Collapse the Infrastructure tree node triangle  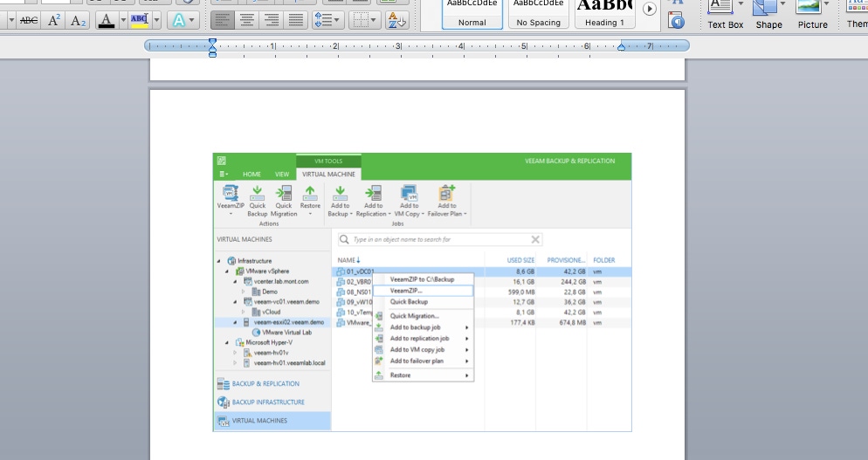coord(219,261)
